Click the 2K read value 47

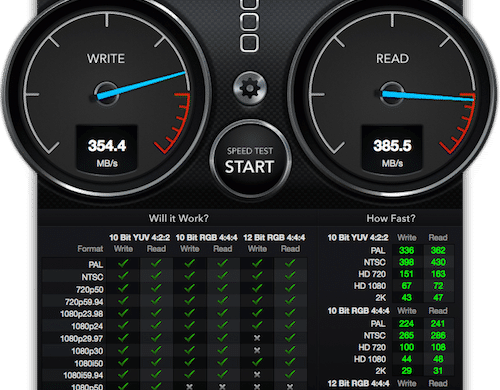pyautogui.click(x=438, y=297)
